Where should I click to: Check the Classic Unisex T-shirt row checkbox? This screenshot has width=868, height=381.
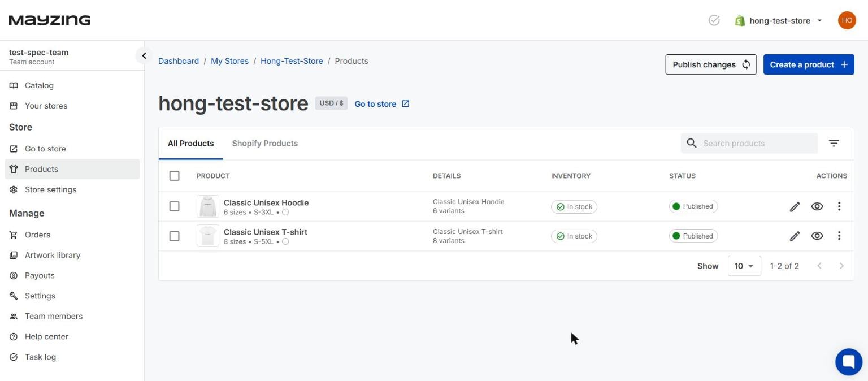coord(174,236)
